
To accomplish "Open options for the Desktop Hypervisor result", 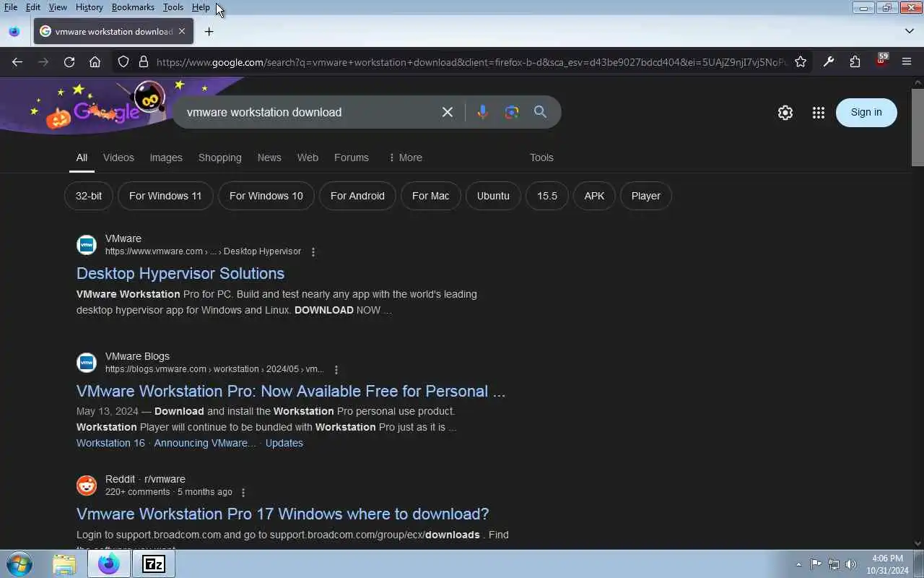I will tap(313, 252).
